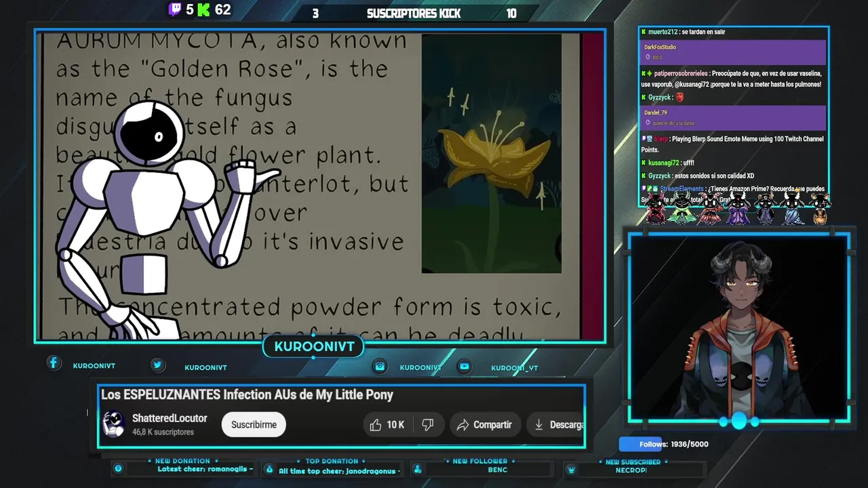
Task: Click the Kick badge next to muerto212
Action: point(644,32)
